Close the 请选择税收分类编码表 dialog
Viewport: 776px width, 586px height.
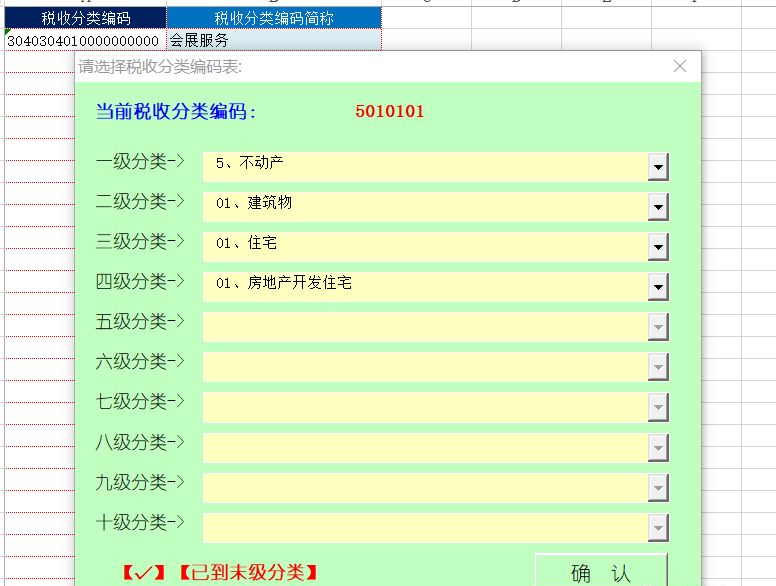click(x=680, y=66)
